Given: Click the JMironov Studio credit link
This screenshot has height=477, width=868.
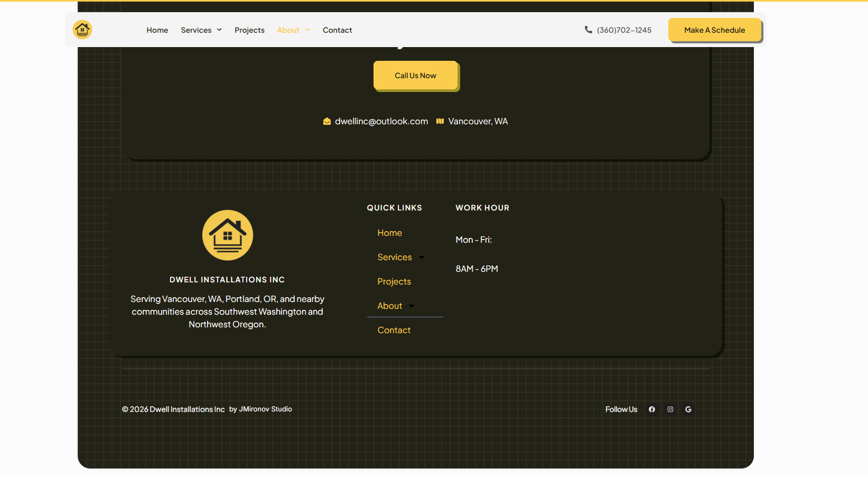Looking at the screenshot, I should [x=265, y=409].
